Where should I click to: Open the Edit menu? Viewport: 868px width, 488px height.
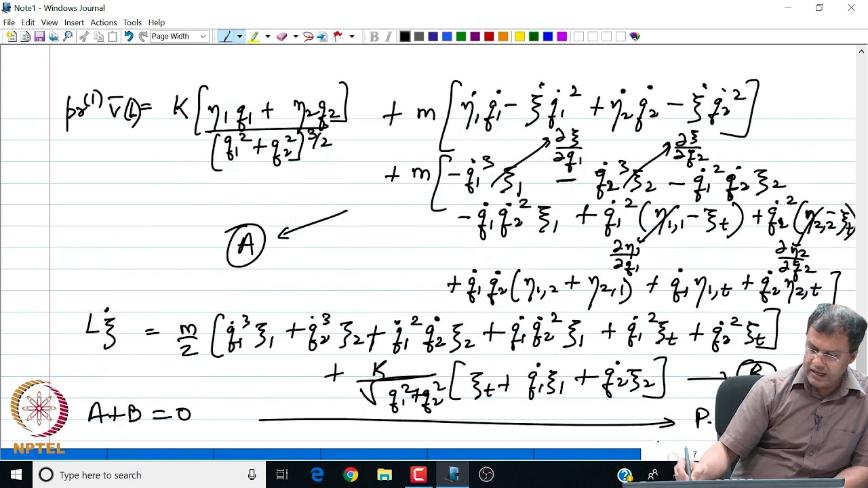tap(28, 22)
